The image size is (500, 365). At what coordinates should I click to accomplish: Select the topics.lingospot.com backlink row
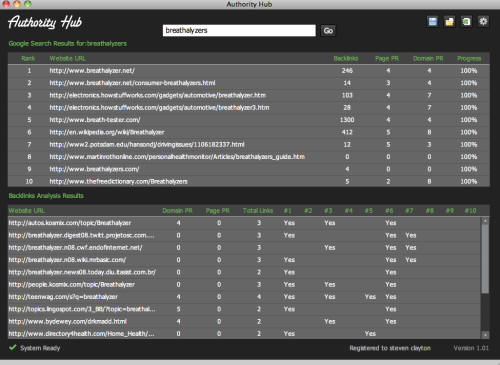click(245, 309)
